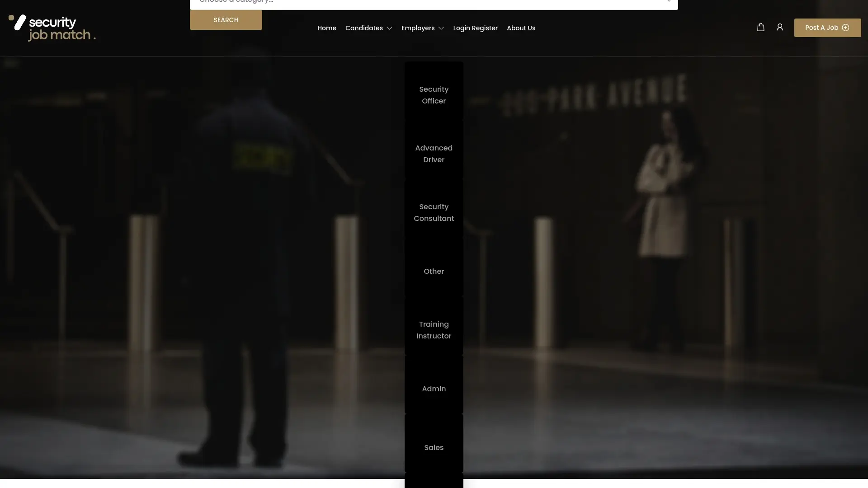This screenshot has width=868, height=488.
Task: Select the Other category tile
Action: pos(434,267)
